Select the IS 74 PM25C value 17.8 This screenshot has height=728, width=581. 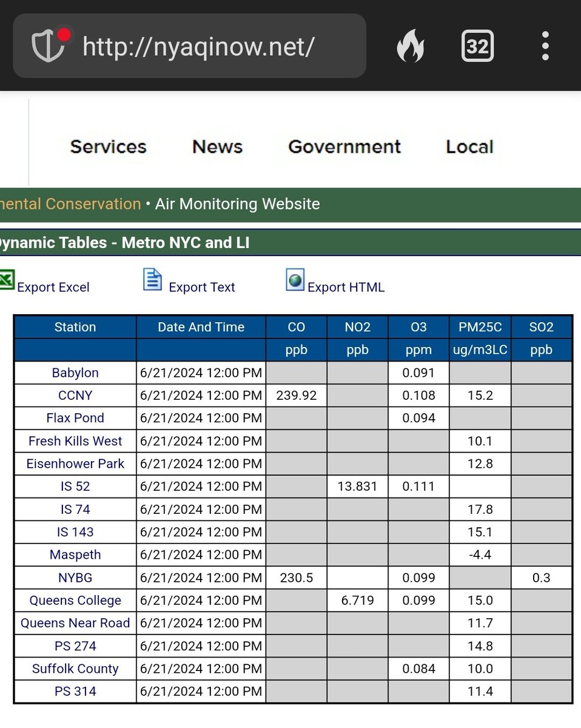coord(480,510)
